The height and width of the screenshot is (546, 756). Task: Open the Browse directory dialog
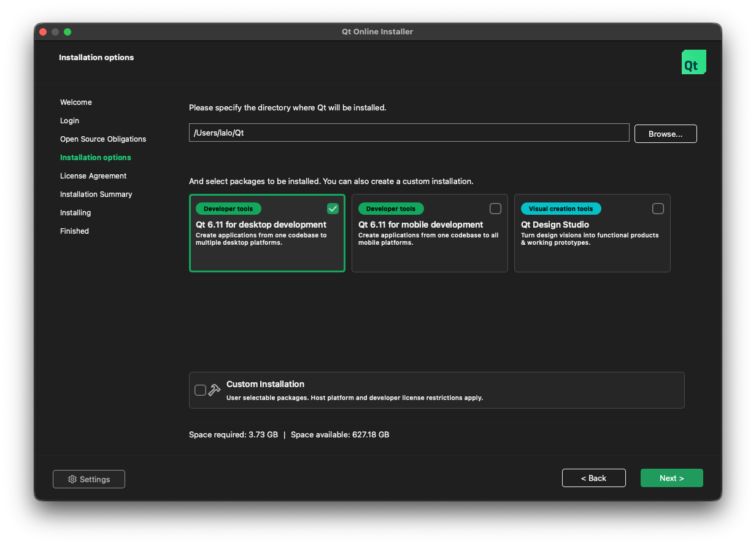[665, 134]
